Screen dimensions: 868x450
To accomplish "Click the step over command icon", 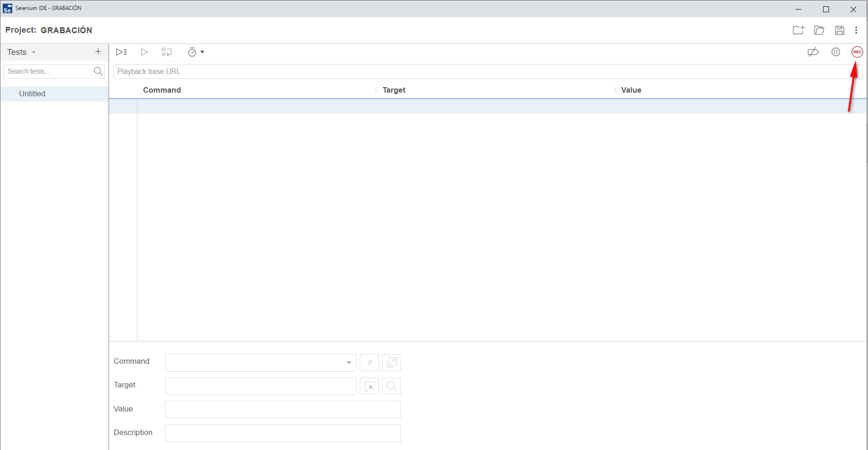I will pyautogui.click(x=167, y=52).
